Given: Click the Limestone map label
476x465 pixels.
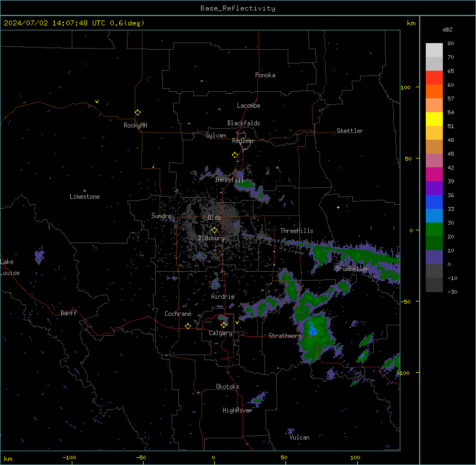Looking at the screenshot, I should coord(84,197).
